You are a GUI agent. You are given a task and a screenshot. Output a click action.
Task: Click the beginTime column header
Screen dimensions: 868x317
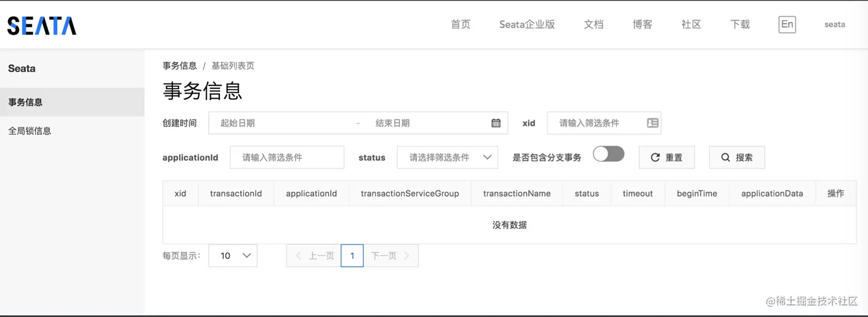coord(697,194)
